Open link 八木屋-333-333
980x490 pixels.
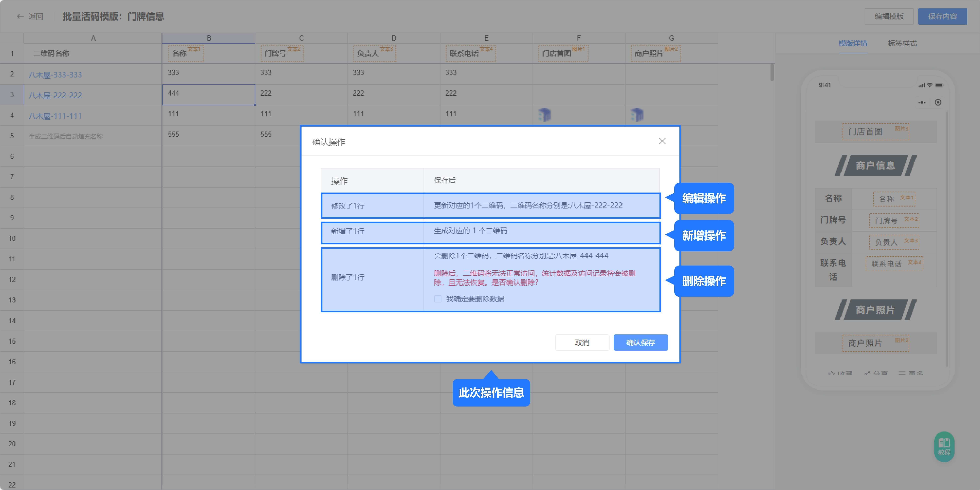pos(55,75)
